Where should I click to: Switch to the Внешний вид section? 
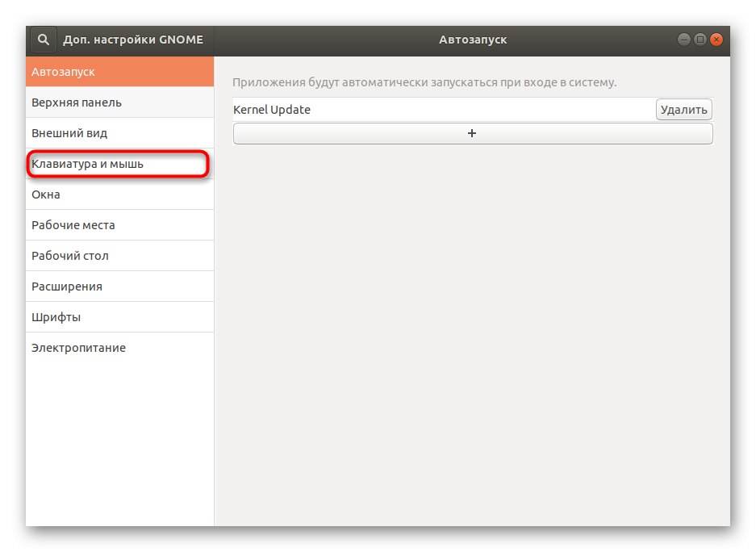pyautogui.click(x=119, y=133)
